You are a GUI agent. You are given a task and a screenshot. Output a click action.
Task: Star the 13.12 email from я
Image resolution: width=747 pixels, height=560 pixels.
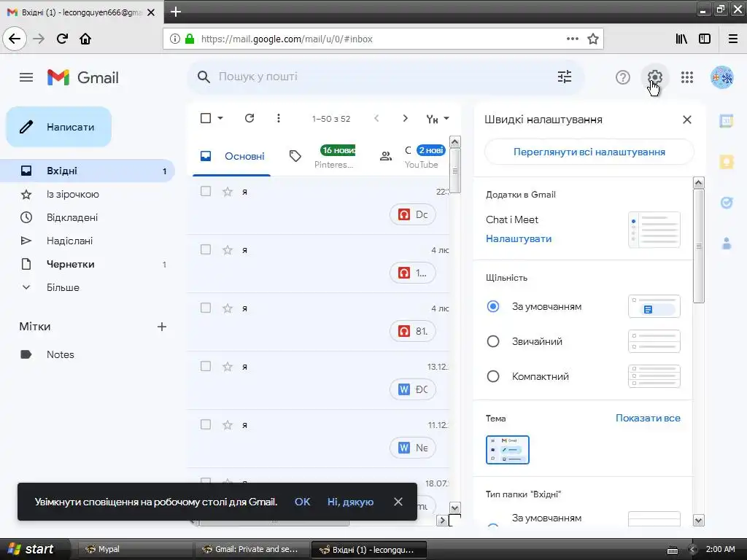tap(228, 366)
